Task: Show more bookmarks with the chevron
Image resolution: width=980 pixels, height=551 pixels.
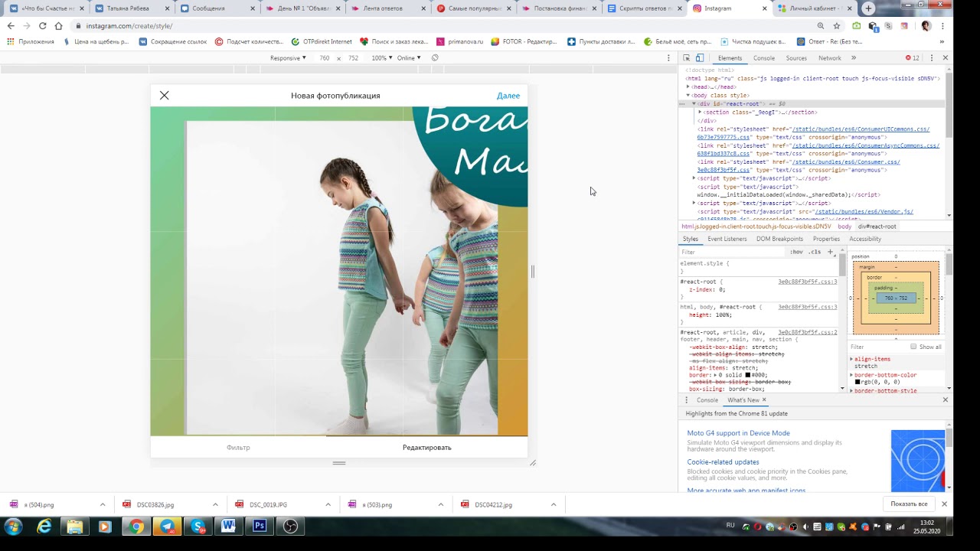Action: point(942,41)
